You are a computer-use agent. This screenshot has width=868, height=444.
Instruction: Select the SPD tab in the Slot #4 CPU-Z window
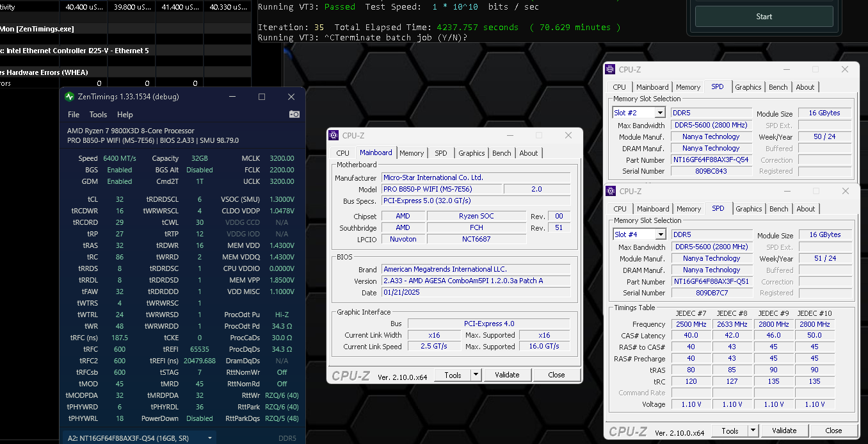coord(718,208)
